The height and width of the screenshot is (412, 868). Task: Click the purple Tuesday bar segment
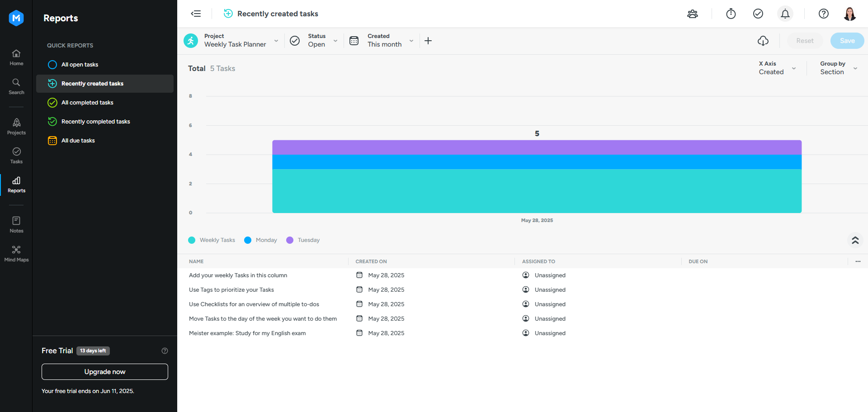(x=537, y=147)
